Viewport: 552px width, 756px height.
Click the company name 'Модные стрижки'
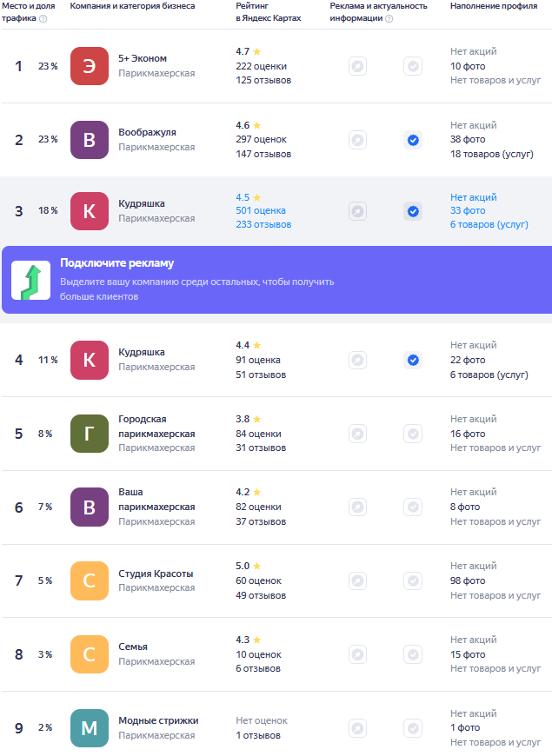[159, 720]
